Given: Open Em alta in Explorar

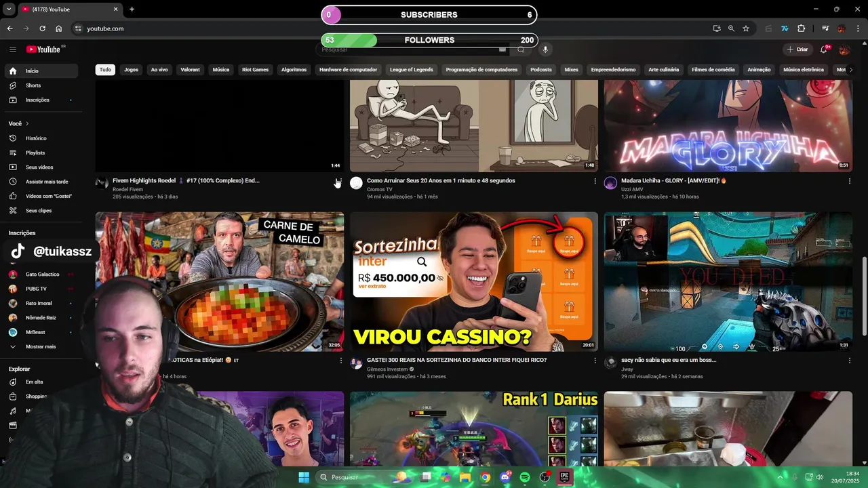Looking at the screenshot, I should [41, 382].
